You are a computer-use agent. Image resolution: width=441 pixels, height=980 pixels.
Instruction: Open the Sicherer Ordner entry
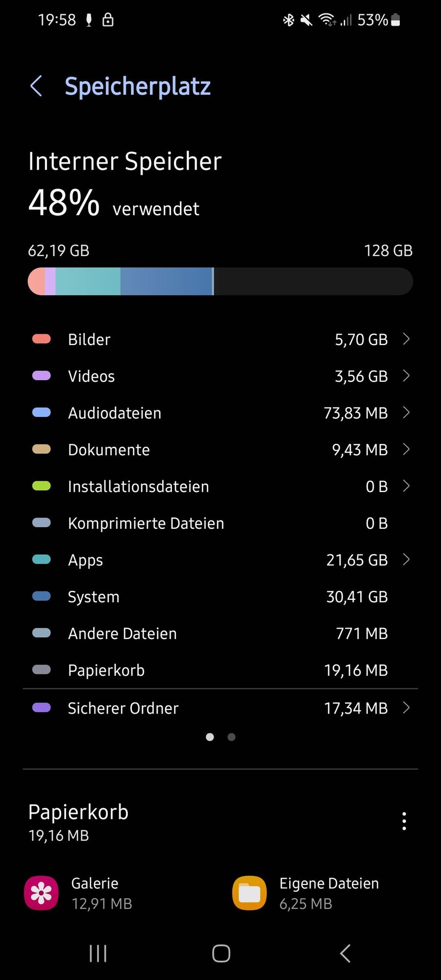[x=220, y=708]
